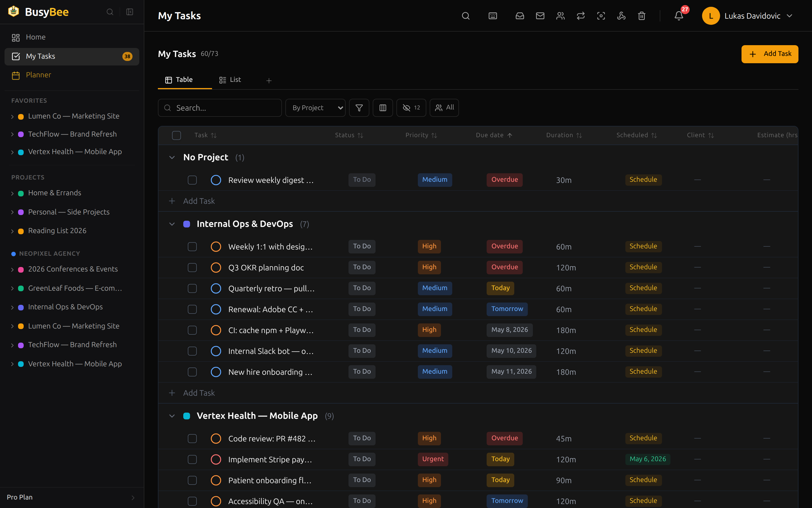
Task: Open the team members icon
Action: (560, 16)
